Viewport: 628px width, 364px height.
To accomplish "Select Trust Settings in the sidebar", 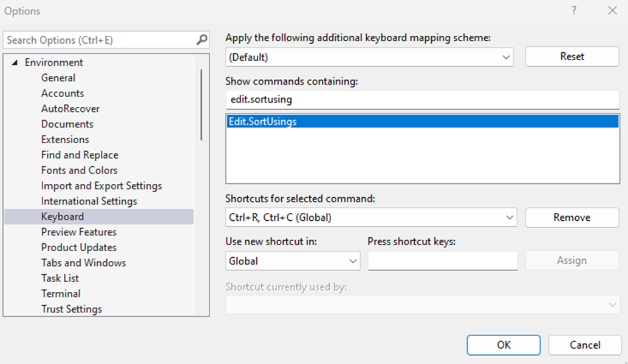I will (x=71, y=308).
